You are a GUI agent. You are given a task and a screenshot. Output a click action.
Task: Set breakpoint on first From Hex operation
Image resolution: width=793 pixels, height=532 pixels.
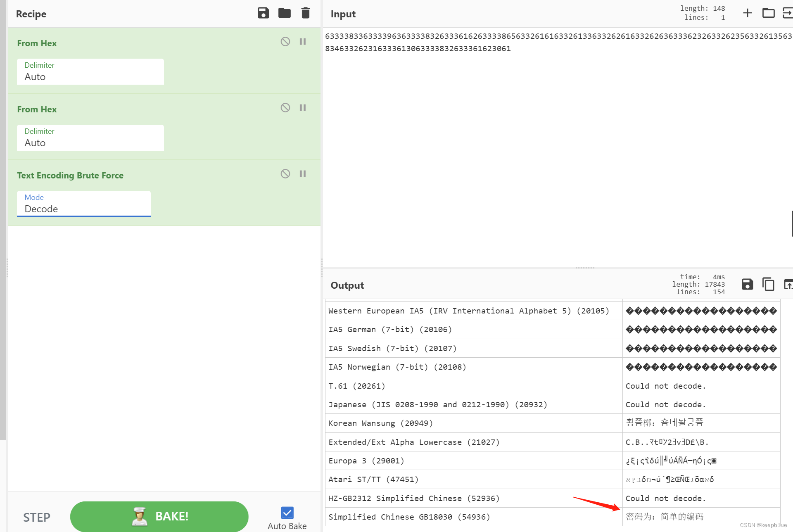click(x=303, y=42)
